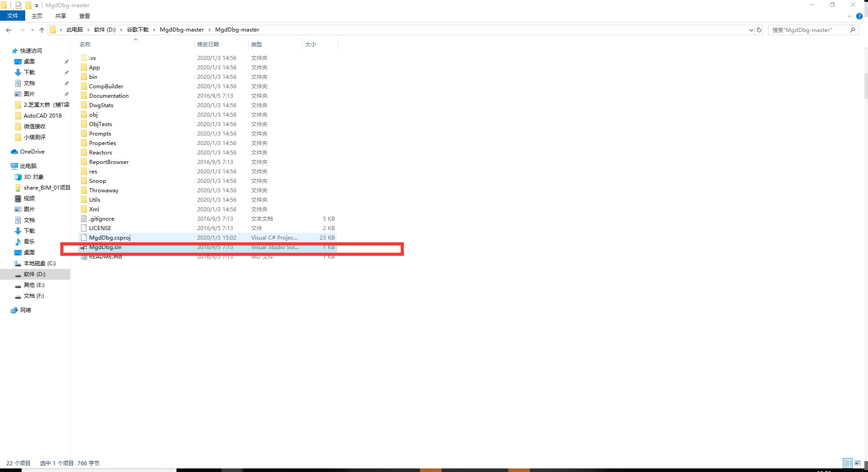Open the 主页 ribbon tab
The width and height of the screenshot is (868, 472).
[x=37, y=16]
